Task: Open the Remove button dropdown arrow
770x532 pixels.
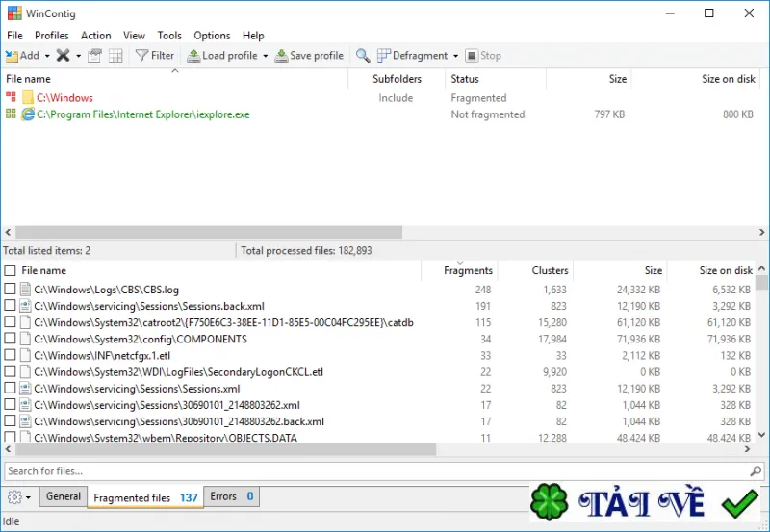Action: coord(79,56)
